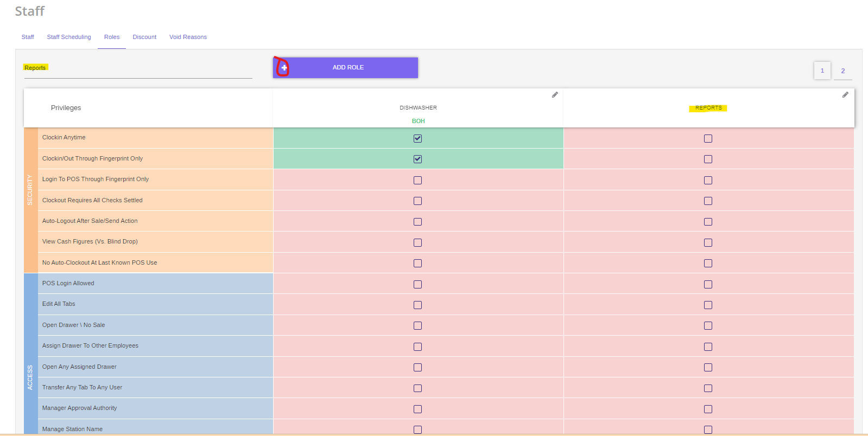Enable Manager Approval Authority for Dishwasher
868x436 pixels.
pyautogui.click(x=417, y=409)
